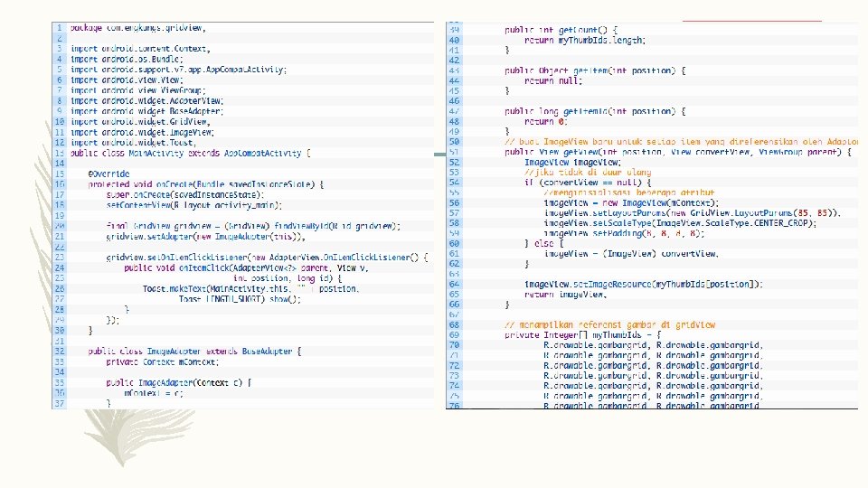Click the 'menginisialisasi beberapa atribut' comment

(629, 193)
